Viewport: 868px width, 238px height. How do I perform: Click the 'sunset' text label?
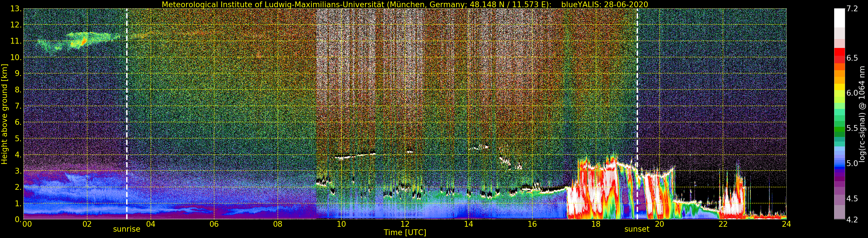pos(637,229)
